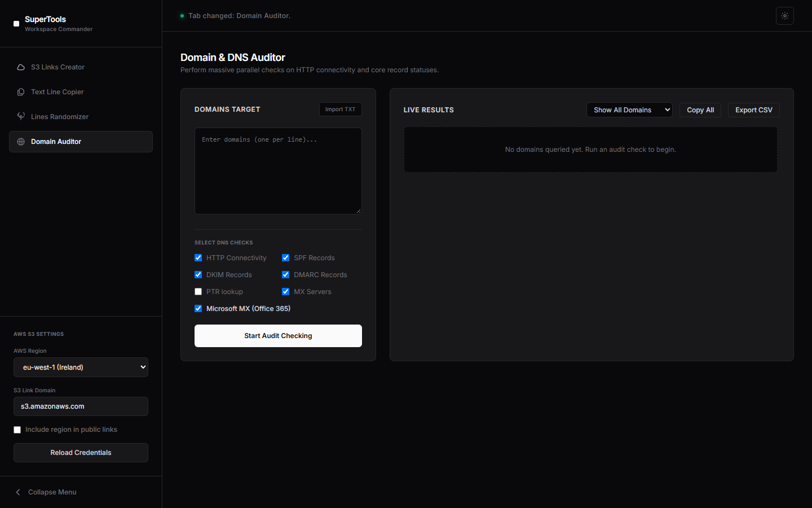Click the Import TXT button
The image size is (812, 508).
click(341, 110)
